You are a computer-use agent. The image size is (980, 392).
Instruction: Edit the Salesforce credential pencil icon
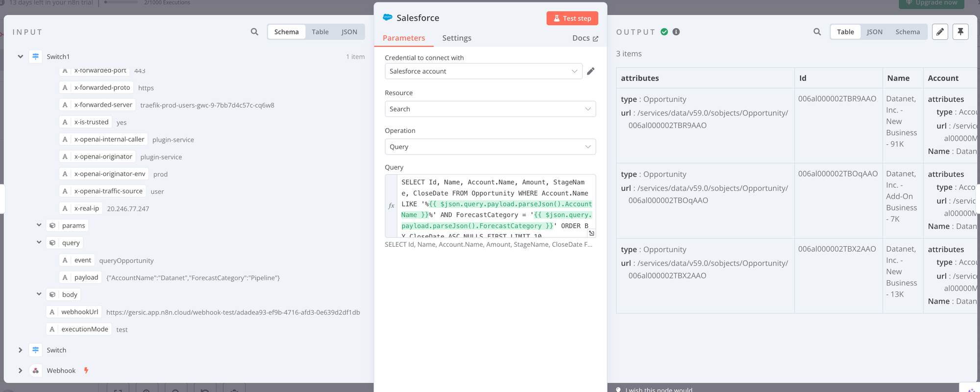(591, 71)
